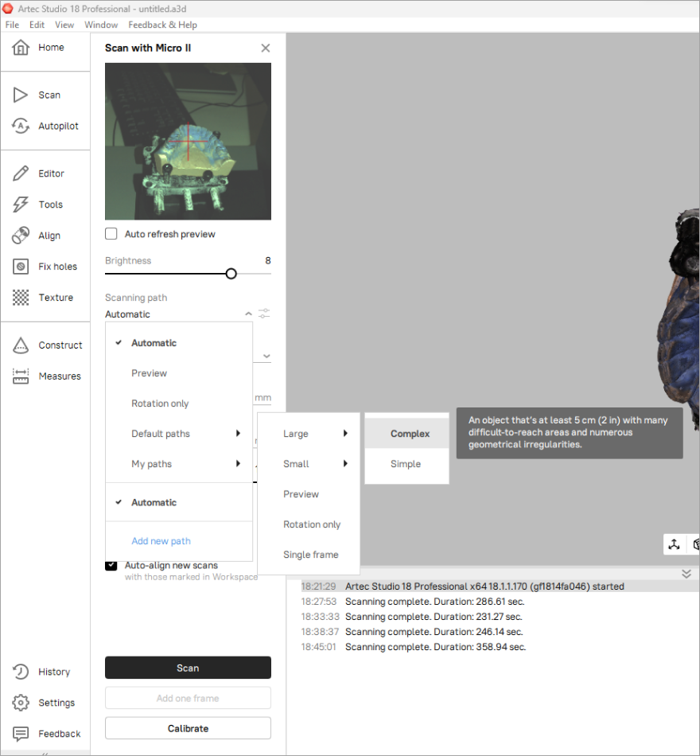Select Rotation only in Default paths submenu
700x756 pixels.
click(x=309, y=524)
